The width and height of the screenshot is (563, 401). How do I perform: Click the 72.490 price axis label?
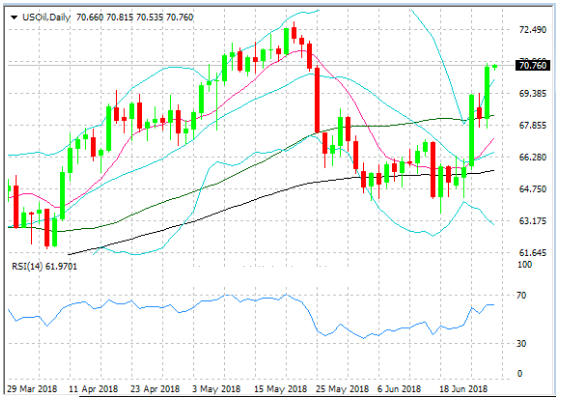coord(532,30)
